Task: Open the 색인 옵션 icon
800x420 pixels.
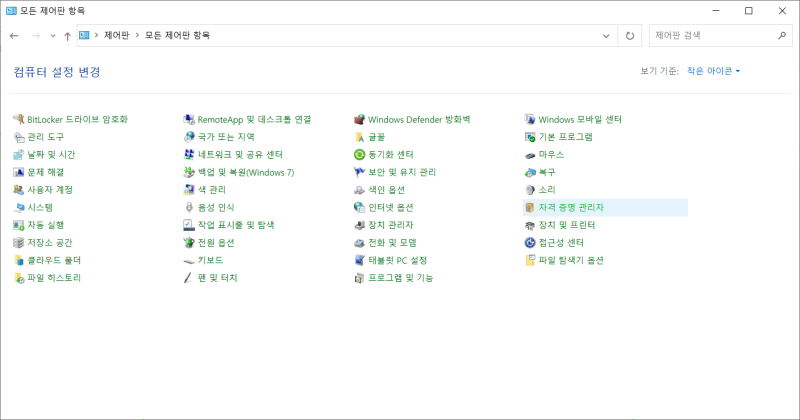Action: 360,190
